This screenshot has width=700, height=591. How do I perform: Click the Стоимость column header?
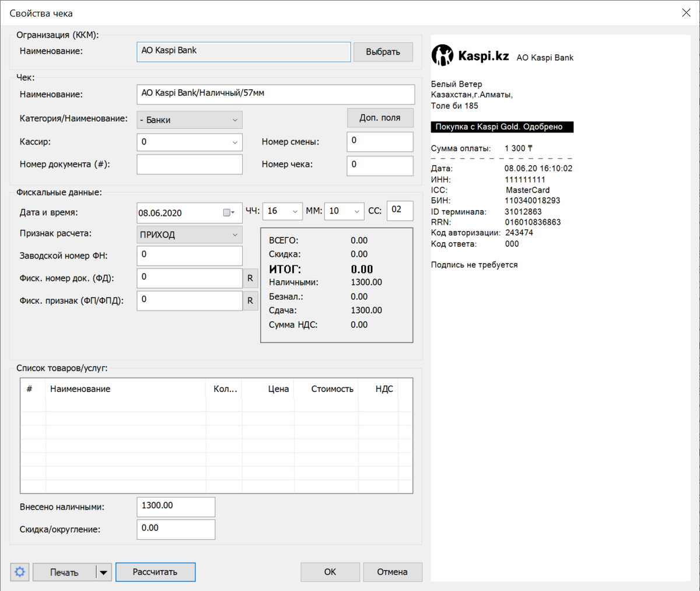click(326, 389)
